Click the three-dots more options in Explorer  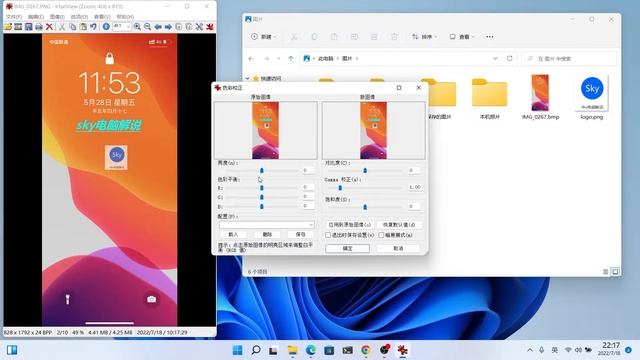490,37
